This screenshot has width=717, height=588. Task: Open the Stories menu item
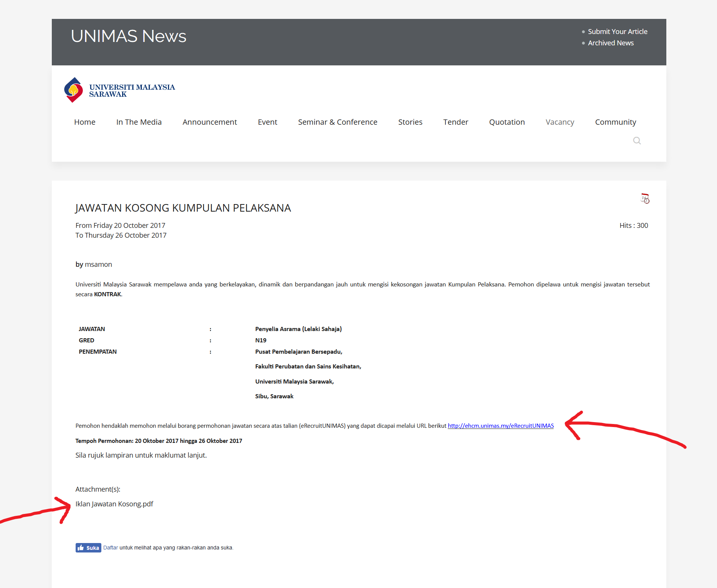(x=410, y=122)
